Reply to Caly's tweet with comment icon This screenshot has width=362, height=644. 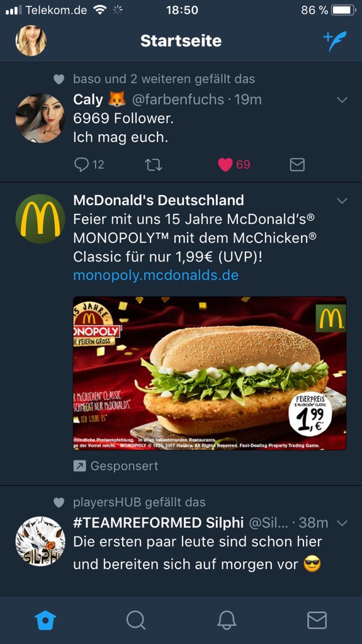[x=81, y=165]
